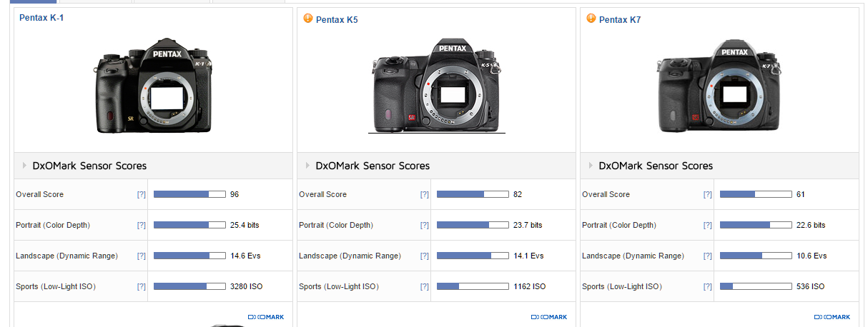Open Portrait Color Depth help [?] for Pentax K7

point(708,226)
